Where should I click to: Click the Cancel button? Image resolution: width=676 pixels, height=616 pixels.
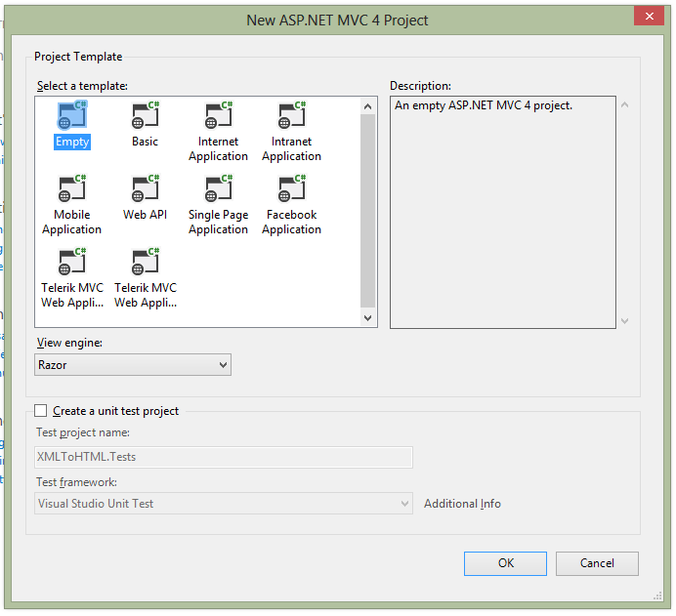[x=597, y=563]
